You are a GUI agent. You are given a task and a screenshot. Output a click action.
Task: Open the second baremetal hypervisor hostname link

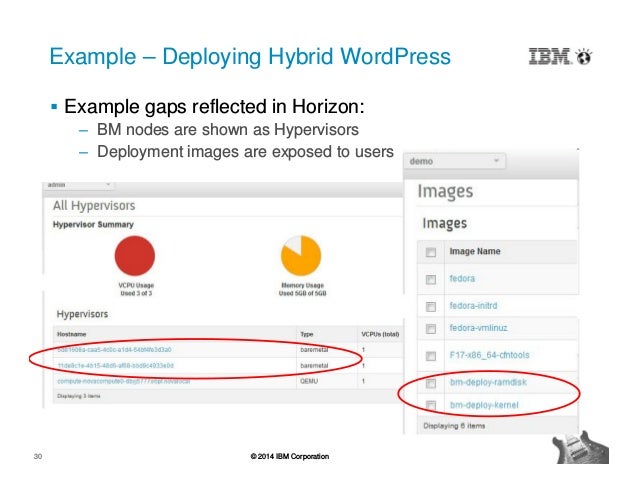pos(116,366)
